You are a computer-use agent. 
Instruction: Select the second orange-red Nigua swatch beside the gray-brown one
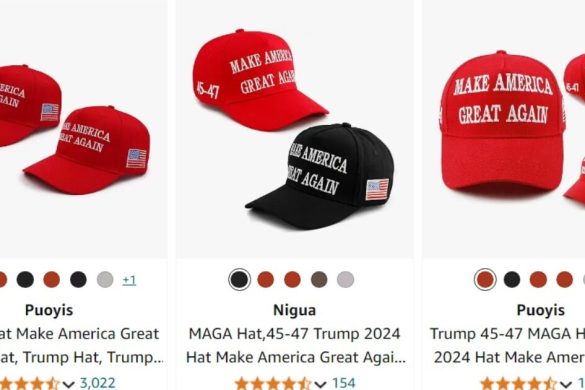[292, 280]
